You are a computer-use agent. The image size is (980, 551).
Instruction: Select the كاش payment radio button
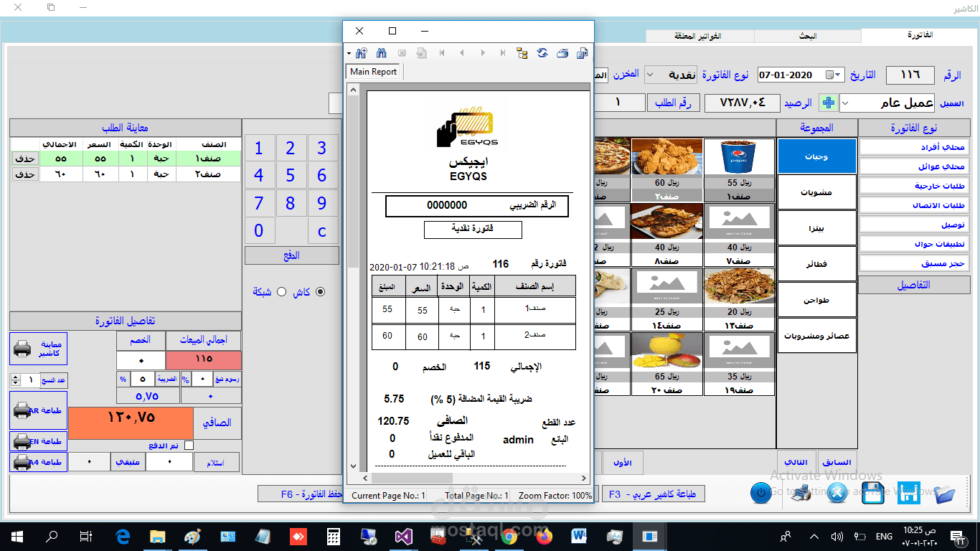[x=320, y=292]
